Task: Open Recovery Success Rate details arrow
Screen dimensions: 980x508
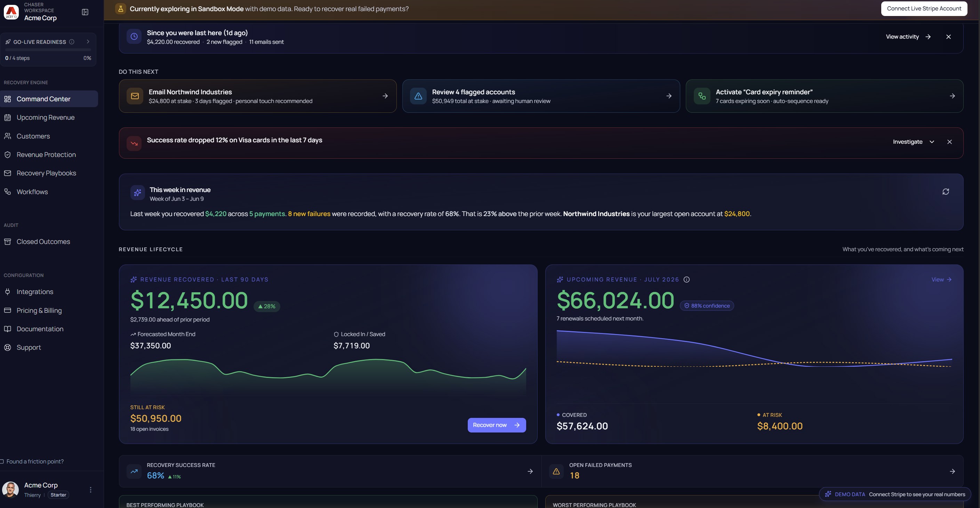Action: pyautogui.click(x=530, y=471)
